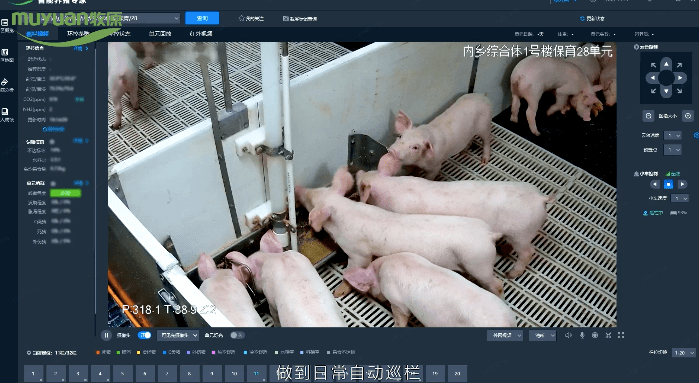Viewport: 699px width, 383px height.
Task: Toggle the blue switch beside the pause button
Action: 144,335
